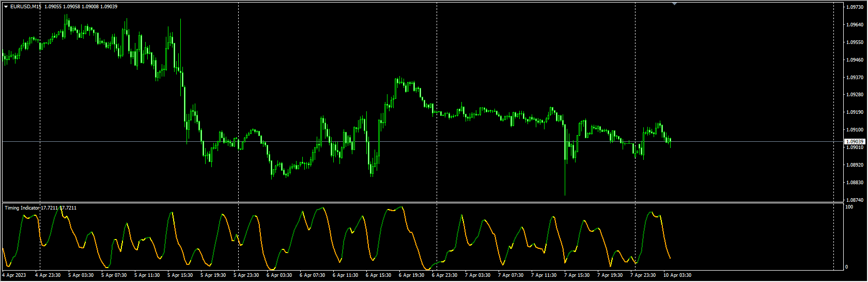
Task: Click the 1.09640 price axis label
Action: (855, 25)
